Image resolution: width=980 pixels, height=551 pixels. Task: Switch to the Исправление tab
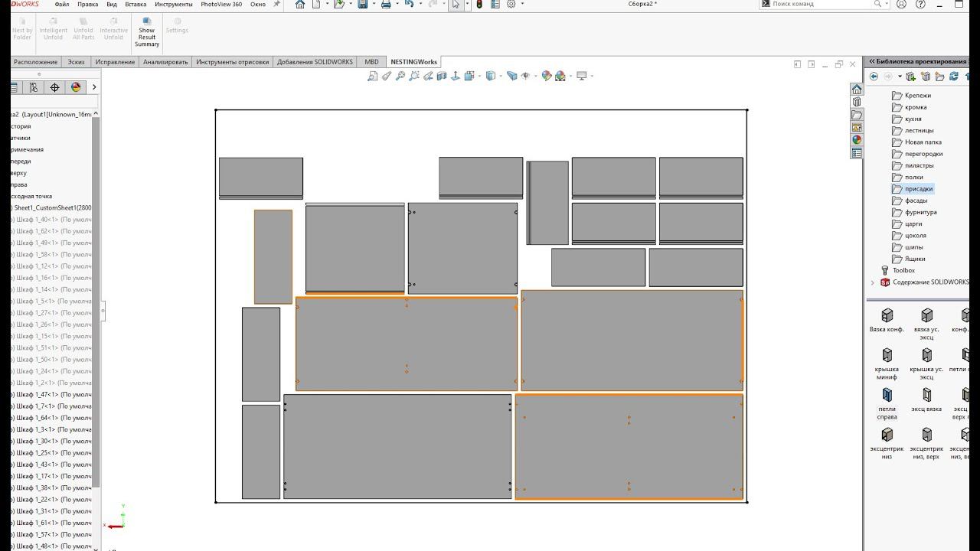(x=115, y=62)
